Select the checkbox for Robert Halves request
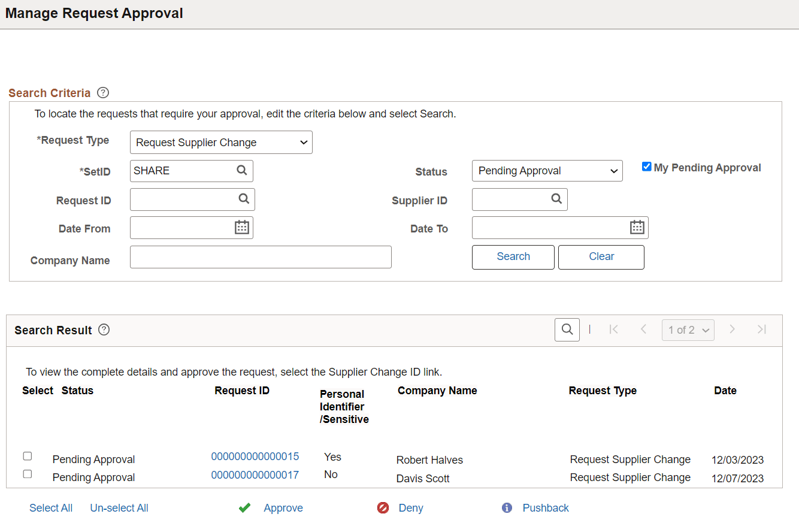Screen dimensions: 799x532 click(27, 456)
